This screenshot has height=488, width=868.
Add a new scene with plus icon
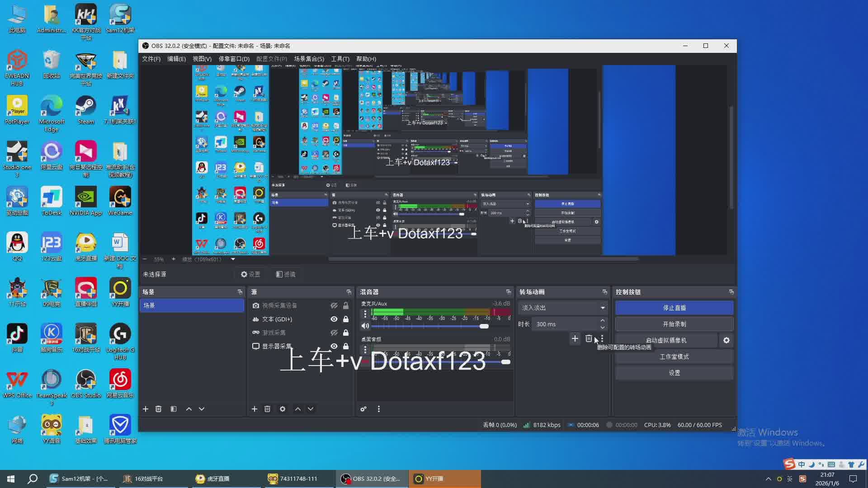[146, 409]
